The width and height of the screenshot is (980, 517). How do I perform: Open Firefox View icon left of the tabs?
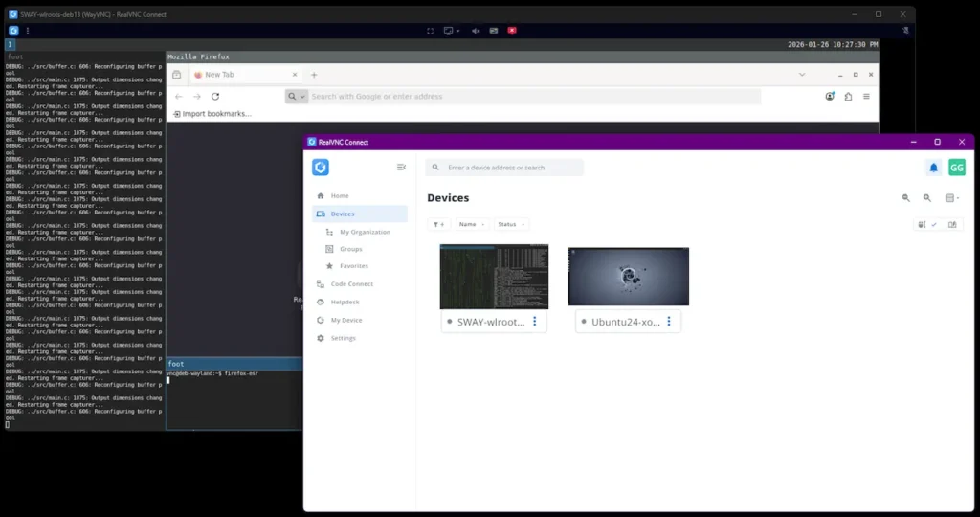click(x=177, y=75)
